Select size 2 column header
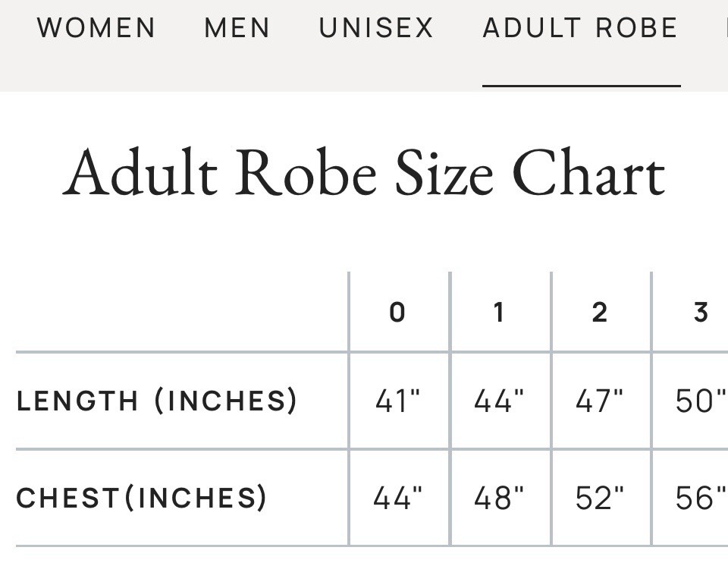The image size is (728, 585). [600, 312]
